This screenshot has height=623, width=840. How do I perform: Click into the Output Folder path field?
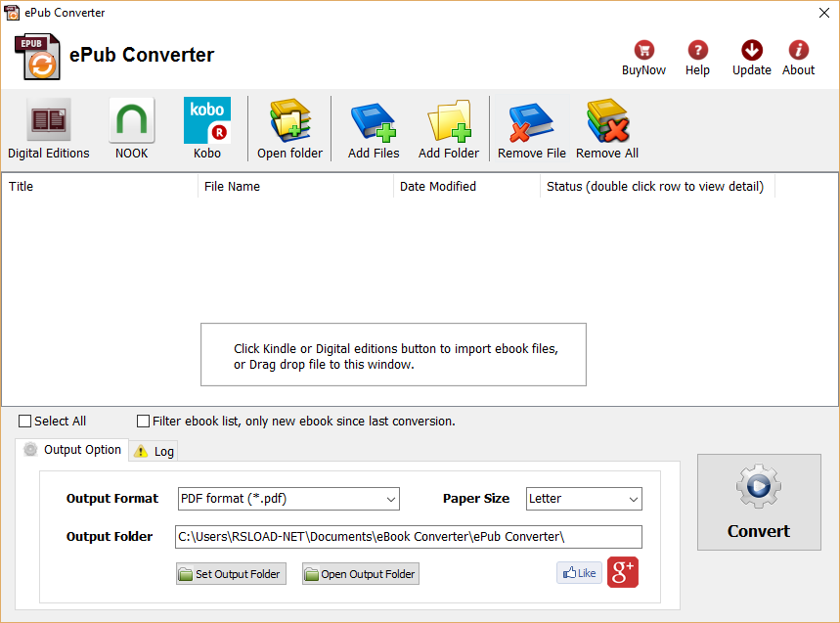click(408, 537)
